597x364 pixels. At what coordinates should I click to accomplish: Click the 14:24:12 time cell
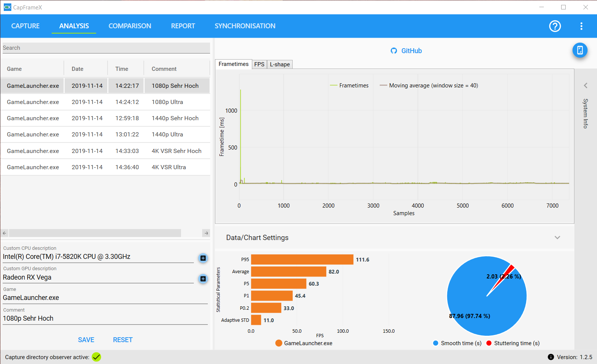tap(127, 102)
